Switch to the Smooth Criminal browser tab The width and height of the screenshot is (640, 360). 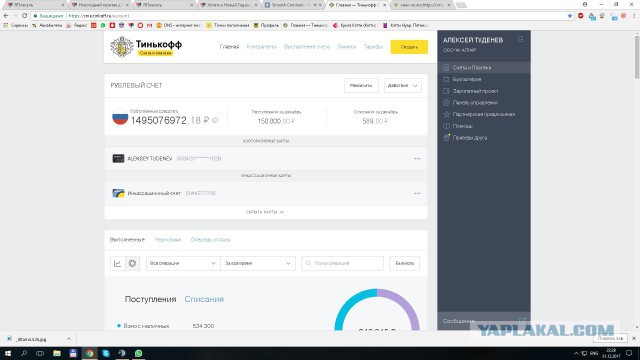pyautogui.click(x=292, y=5)
